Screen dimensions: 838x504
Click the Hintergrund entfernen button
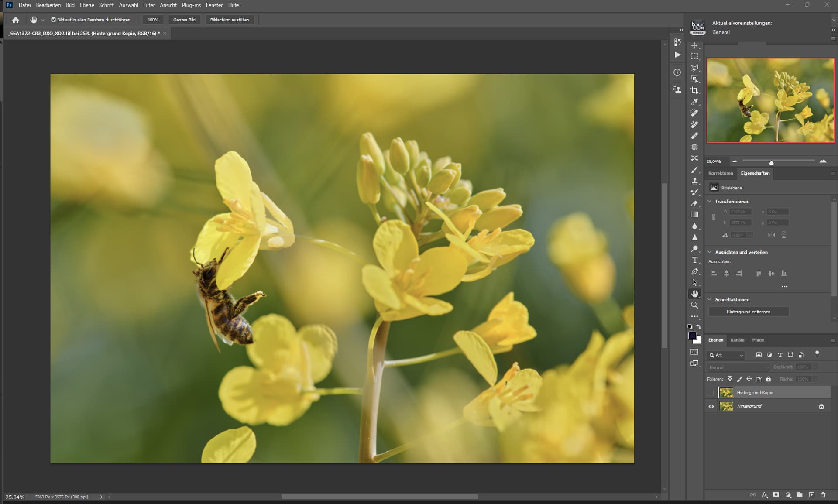748,312
